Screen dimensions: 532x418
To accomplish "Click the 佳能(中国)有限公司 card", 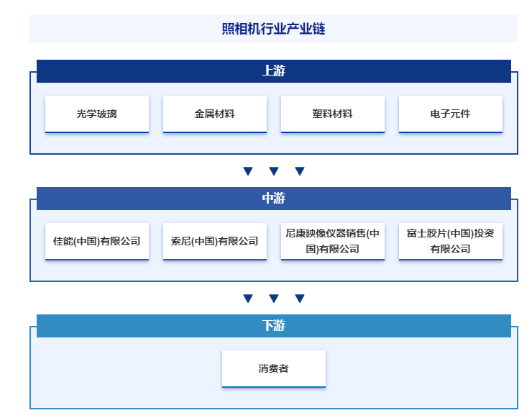I will click(97, 242).
